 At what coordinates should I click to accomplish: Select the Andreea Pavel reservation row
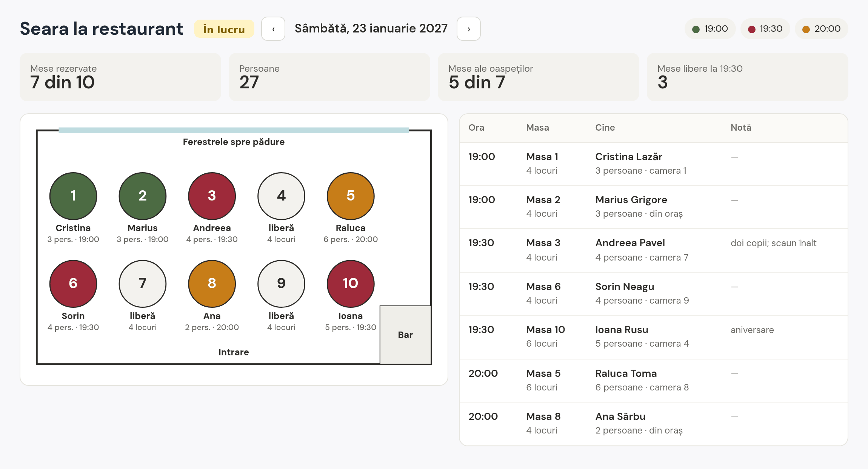pyautogui.click(x=654, y=250)
